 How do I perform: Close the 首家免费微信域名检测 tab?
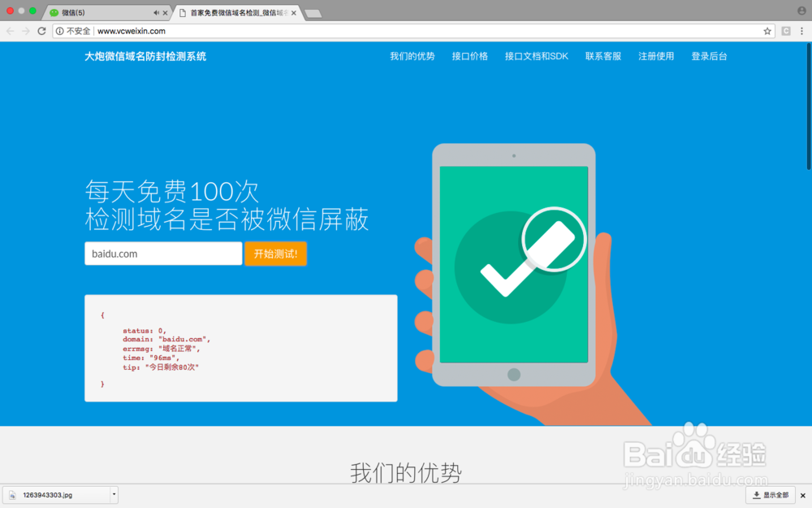294,13
